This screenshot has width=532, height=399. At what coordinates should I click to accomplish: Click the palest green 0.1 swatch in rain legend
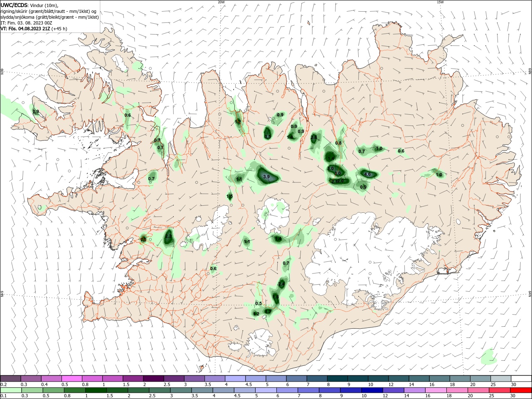(x=11, y=390)
